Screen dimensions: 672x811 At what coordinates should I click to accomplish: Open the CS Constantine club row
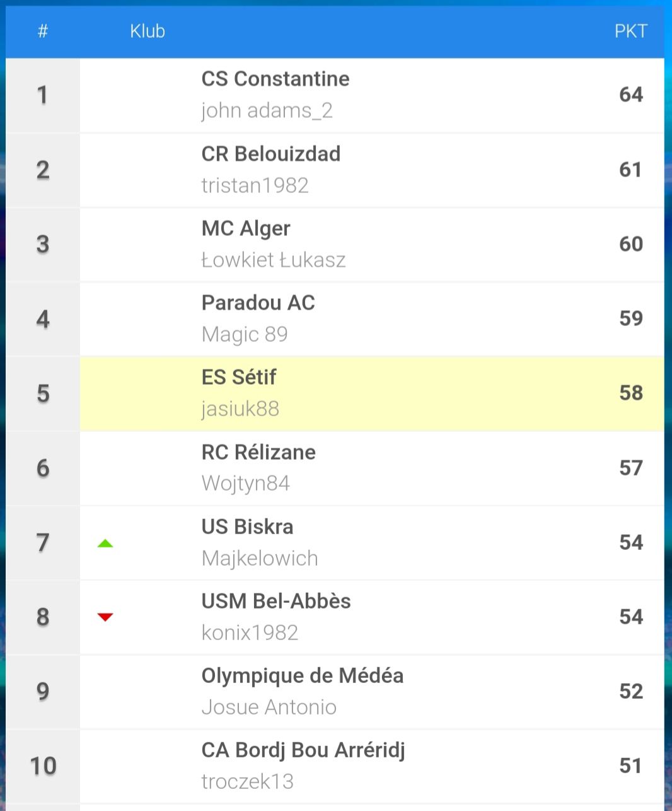coord(335,95)
